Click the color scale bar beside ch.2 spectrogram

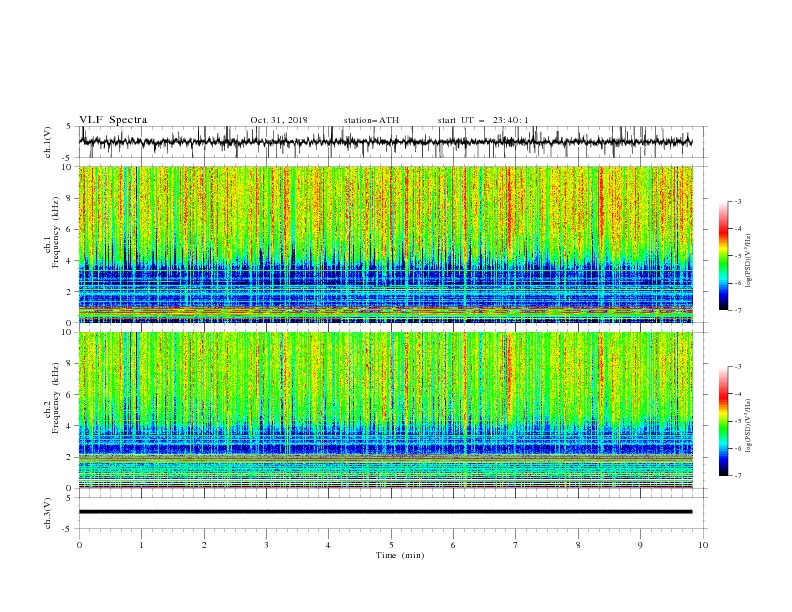(723, 421)
